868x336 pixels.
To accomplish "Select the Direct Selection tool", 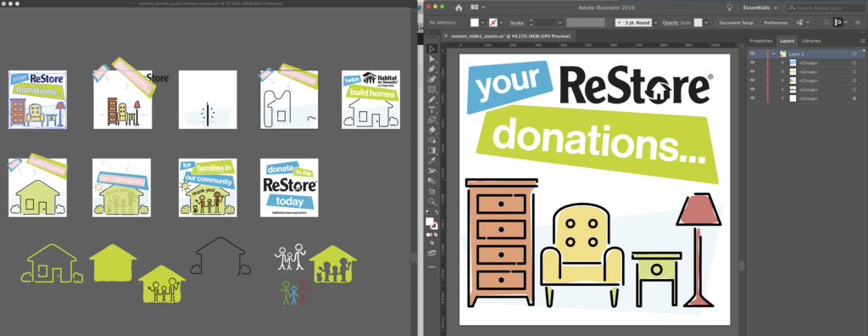I will click(x=432, y=59).
